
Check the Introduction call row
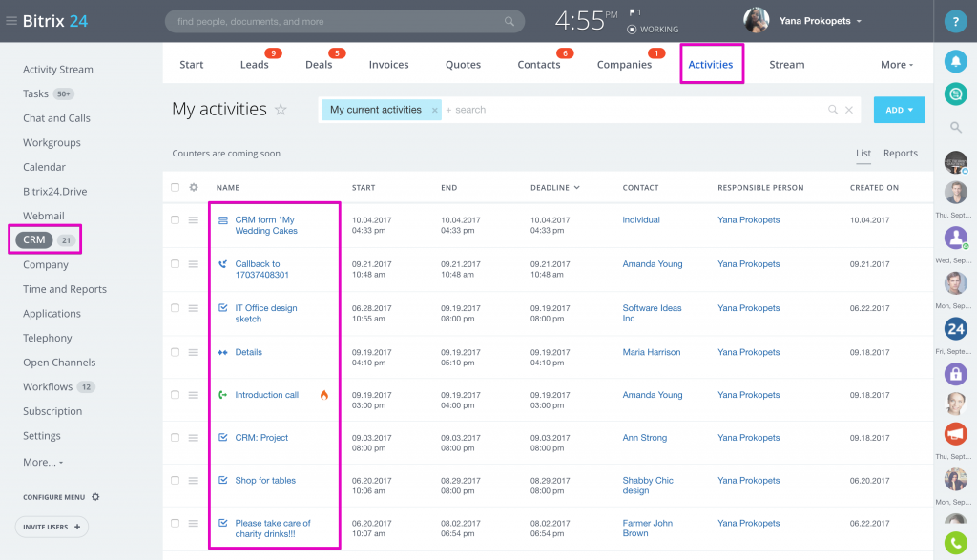176,395
